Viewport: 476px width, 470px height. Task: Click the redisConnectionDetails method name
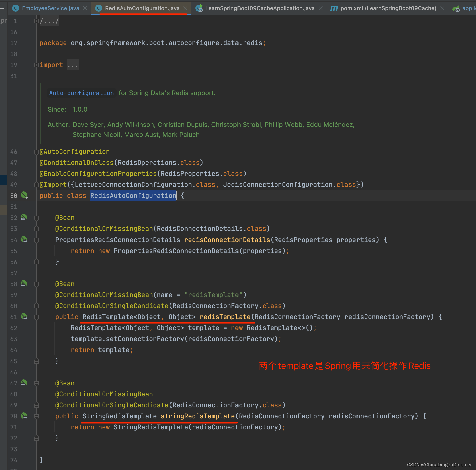(x=227, y=240)
